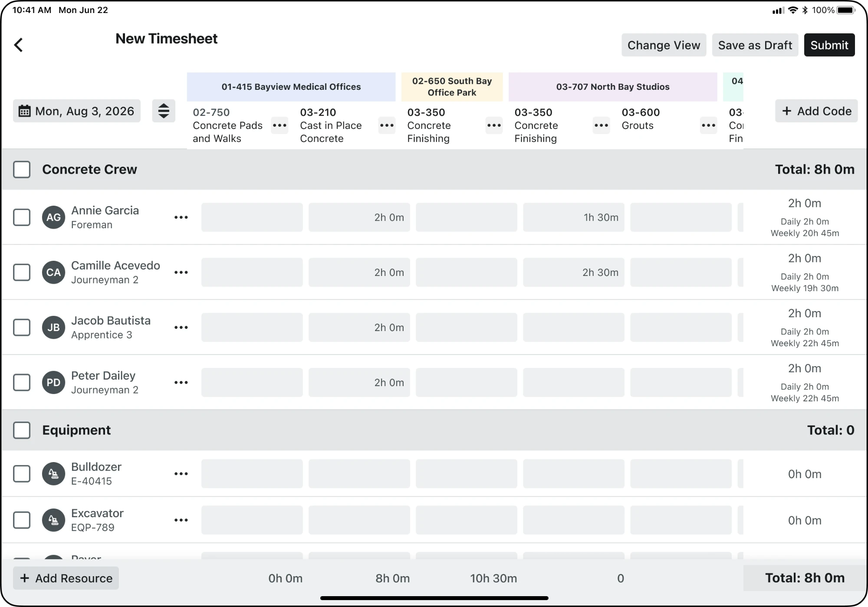Add a new resource
868x607 pixels.
pos(66,578)
